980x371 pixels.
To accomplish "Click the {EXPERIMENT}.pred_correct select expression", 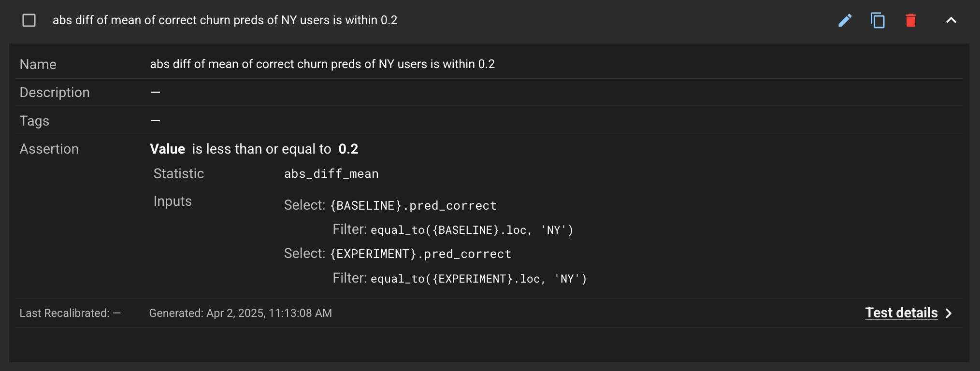I will click(x=421, y=254).
